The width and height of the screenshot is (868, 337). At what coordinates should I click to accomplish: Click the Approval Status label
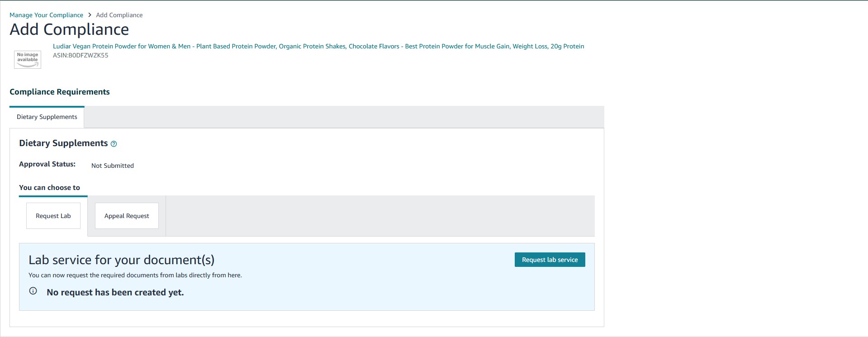pyautogui.click(x=47, y=164)
